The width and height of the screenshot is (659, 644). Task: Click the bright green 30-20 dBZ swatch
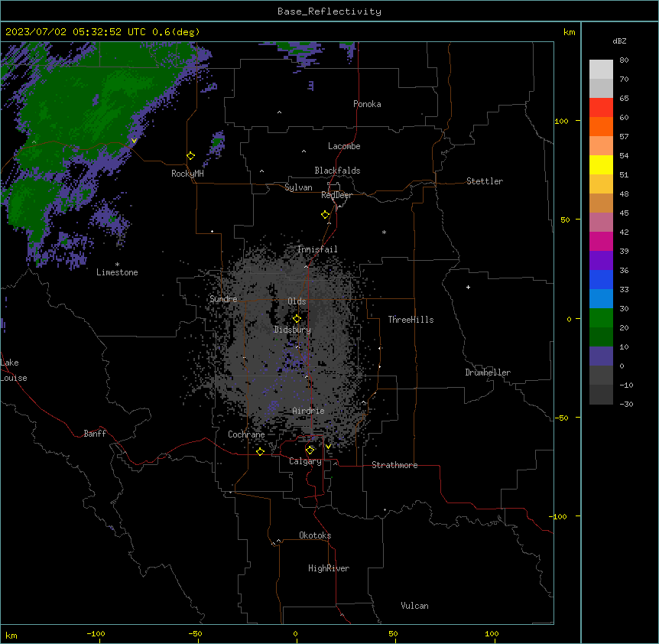pos(601,318)
